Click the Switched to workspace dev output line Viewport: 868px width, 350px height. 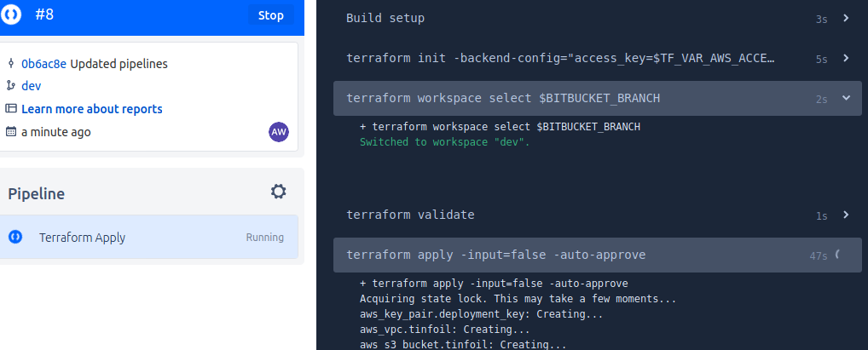[x=444, y=142]
